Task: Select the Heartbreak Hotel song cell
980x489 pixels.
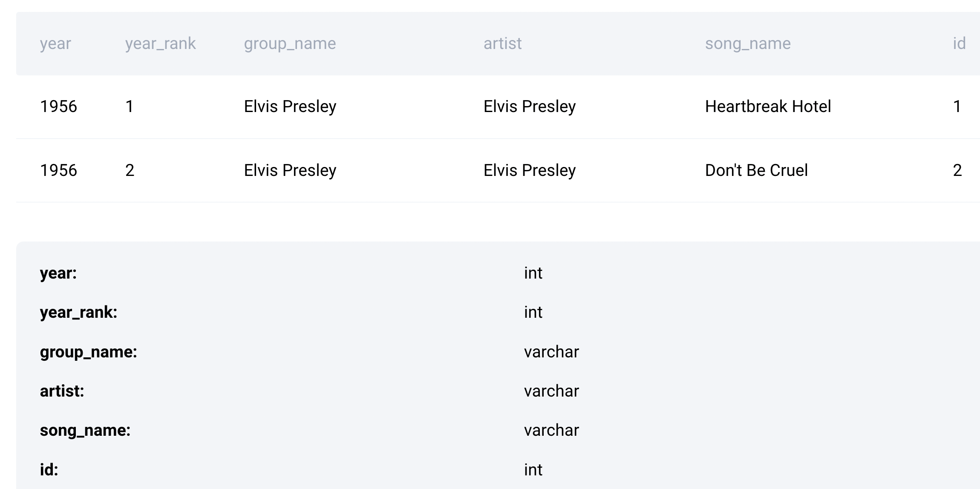Action: click(x=768, y=106)
